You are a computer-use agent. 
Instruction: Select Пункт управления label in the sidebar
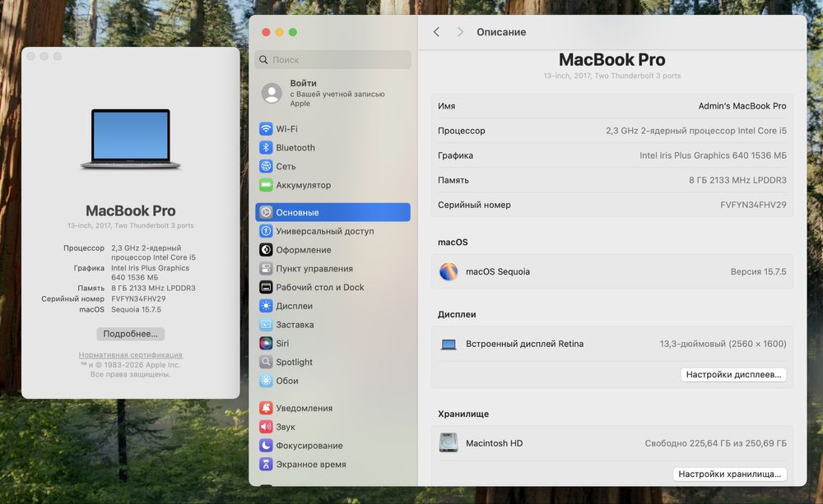314,269
